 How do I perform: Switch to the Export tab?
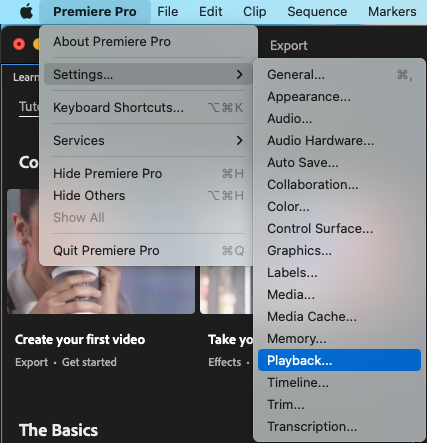tap(289, 46)
